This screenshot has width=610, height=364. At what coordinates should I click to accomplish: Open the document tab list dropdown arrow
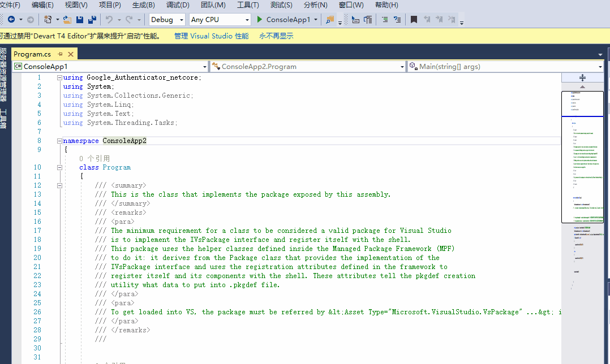[600, 55]
